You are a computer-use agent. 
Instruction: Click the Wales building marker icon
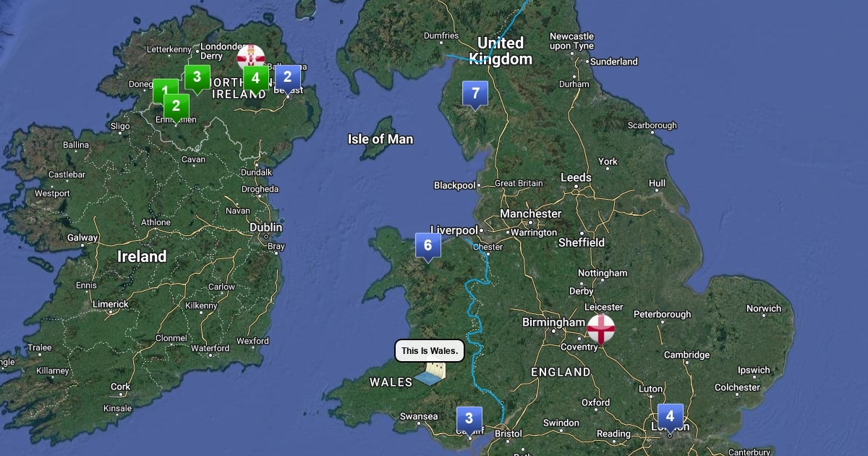point(430,374)
